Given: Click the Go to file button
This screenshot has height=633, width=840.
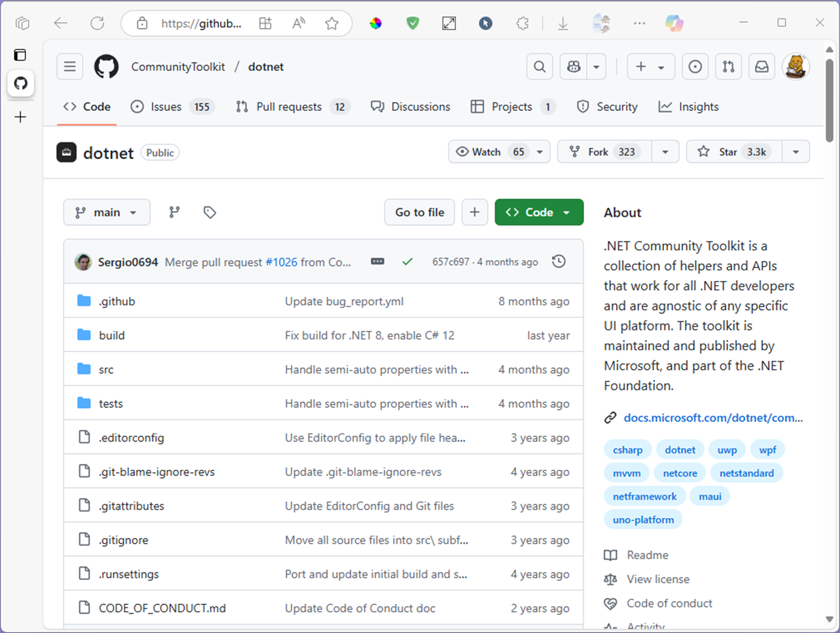Looking at the screenshot, I should [420, 212].
